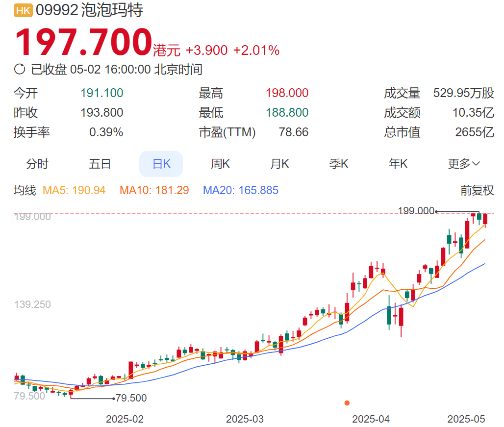Click the MA5: 190.94 indicator label
The image size is (504, 427).
click(x=74, y=190)
